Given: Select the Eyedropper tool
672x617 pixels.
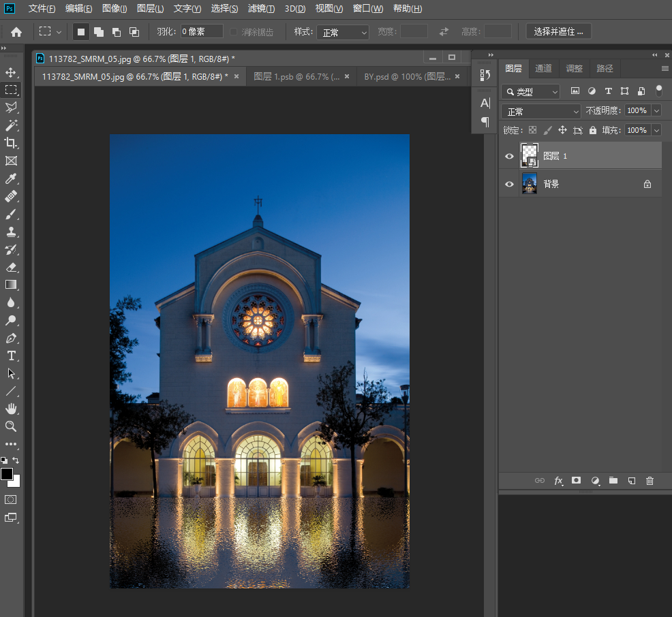Looking at the screenshot, I should click(x=11, y=179).
